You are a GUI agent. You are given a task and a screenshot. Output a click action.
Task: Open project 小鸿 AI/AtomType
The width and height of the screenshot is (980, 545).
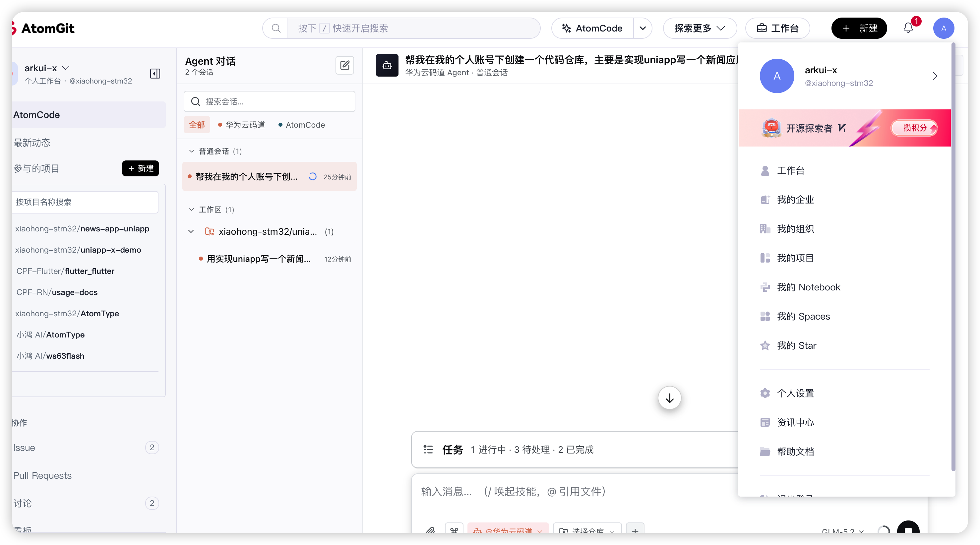(50, 335)
